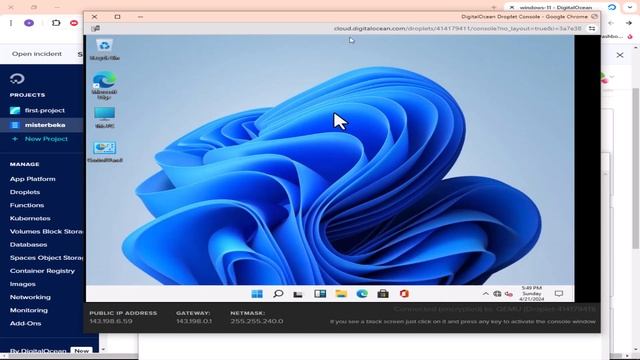Open the Extensions puzzle icon in background Chrome

(x=56, y=23)
